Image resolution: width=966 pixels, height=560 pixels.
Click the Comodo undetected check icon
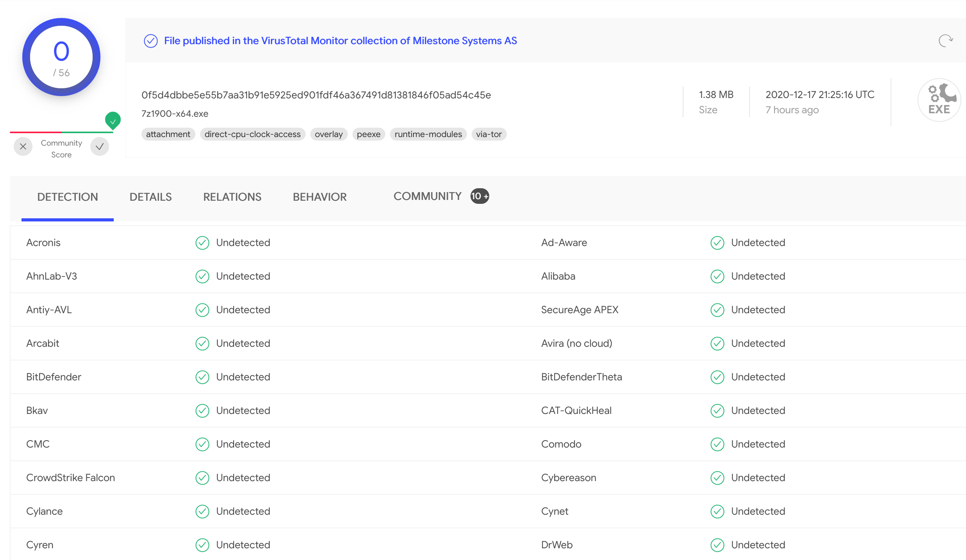(717, 444)
